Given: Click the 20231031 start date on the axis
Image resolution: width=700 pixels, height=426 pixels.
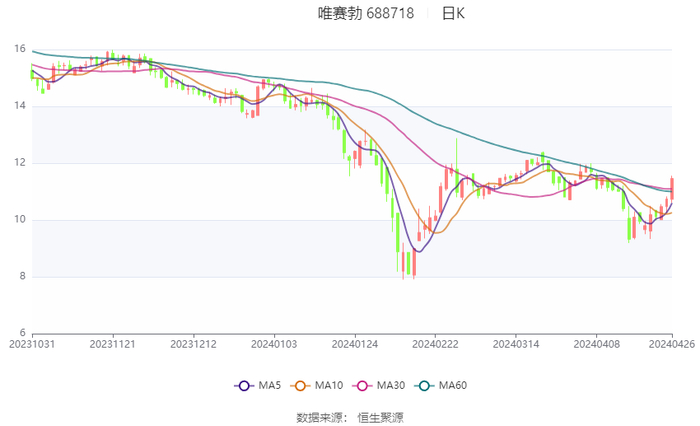Looking at the screenshot, I should point(32,343).
